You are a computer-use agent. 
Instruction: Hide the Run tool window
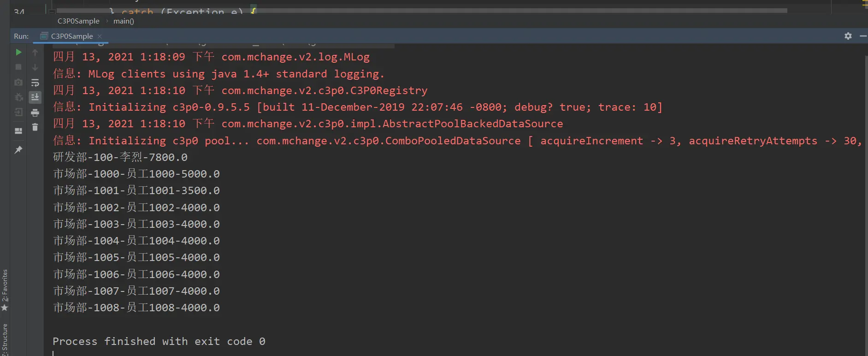tap(863, 36)
